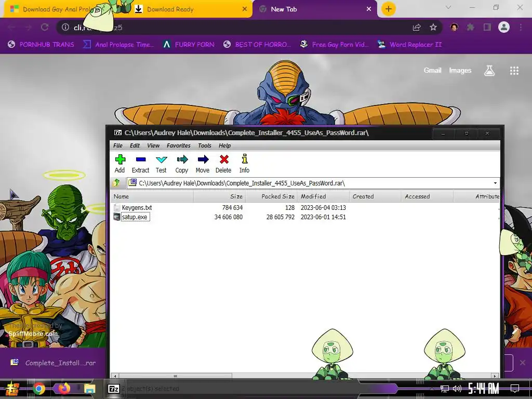532x399 pixels.
Task: Open the Word Replacer II bookmark
Action: point(410,45)
